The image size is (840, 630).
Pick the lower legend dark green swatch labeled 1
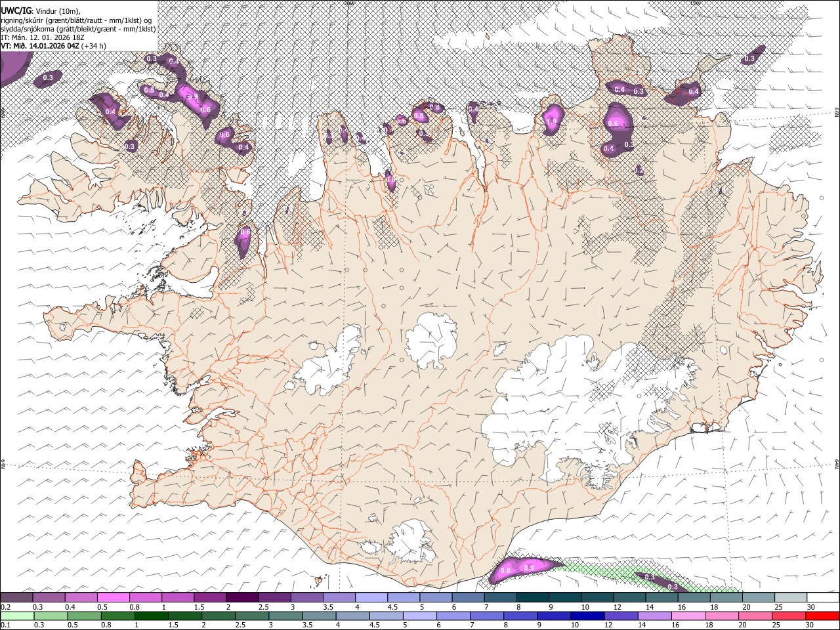pos(151,616)
